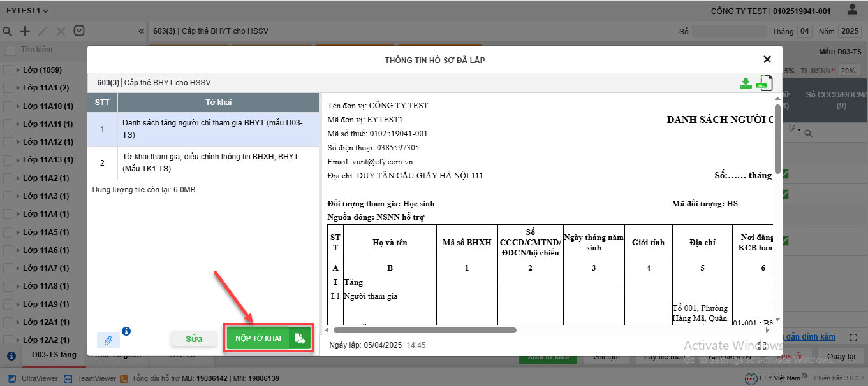This screenshot has width=868, height=386.
Task: Click the magnifier search icon in left toolbar
Action: point(8,31)
